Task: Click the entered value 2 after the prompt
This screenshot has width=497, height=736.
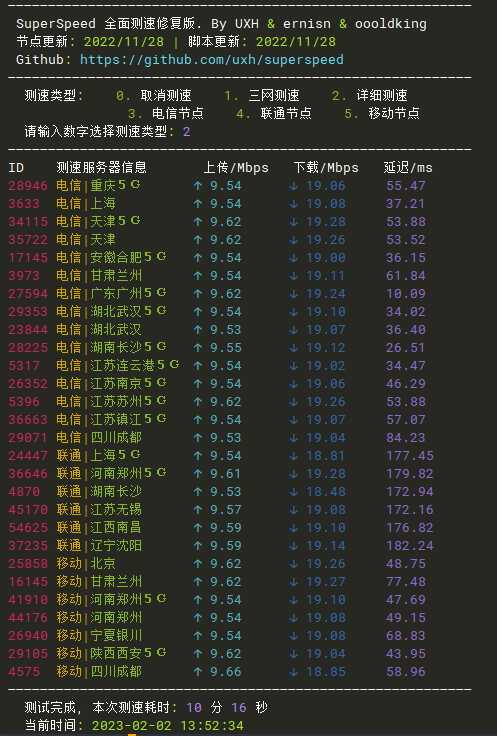Action: 186,132
